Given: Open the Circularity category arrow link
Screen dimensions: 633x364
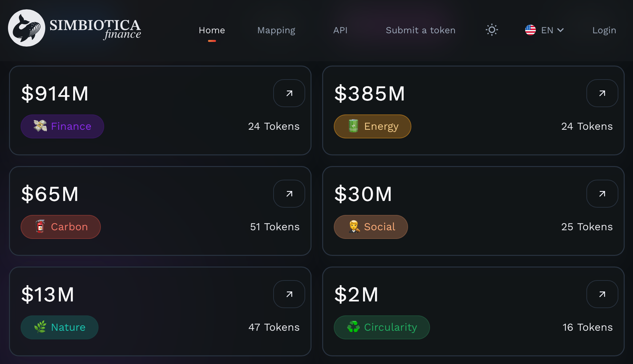Looking at the screenshot, I should (x=602, y=294).
